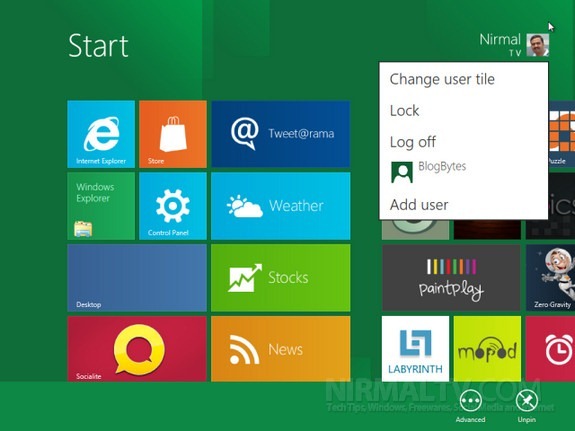Screen dimensions: 575x431
Task: Open the Internet Explorer tile
Action: (101, 134)
